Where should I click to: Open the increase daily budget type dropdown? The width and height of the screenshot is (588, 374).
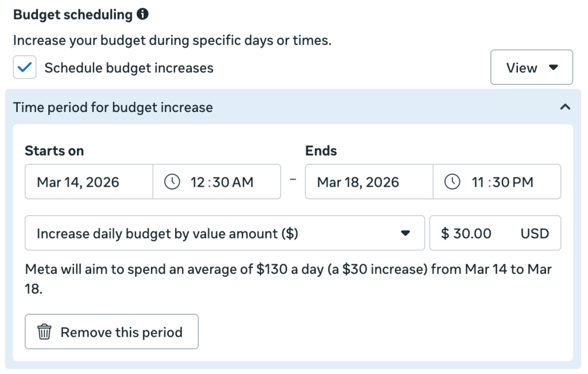tap(225, 233)
